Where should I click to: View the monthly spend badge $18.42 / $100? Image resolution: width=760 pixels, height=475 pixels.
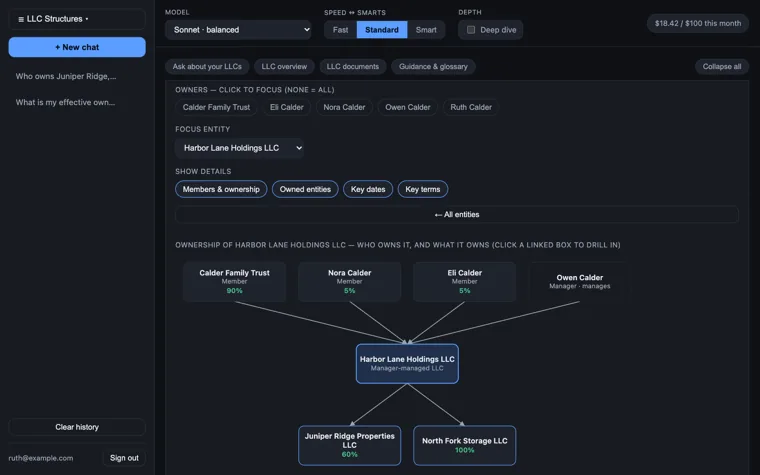tap(697, 23)
